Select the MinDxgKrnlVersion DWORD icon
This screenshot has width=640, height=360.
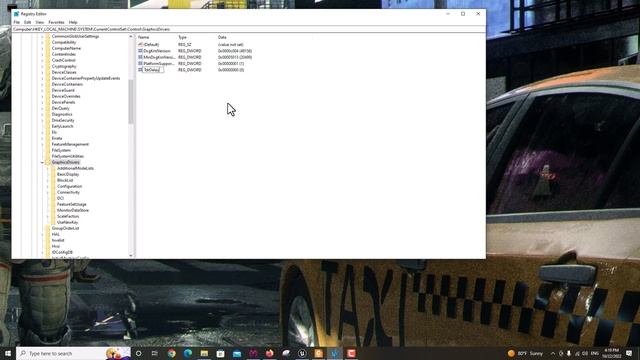[x=140, y=57]
